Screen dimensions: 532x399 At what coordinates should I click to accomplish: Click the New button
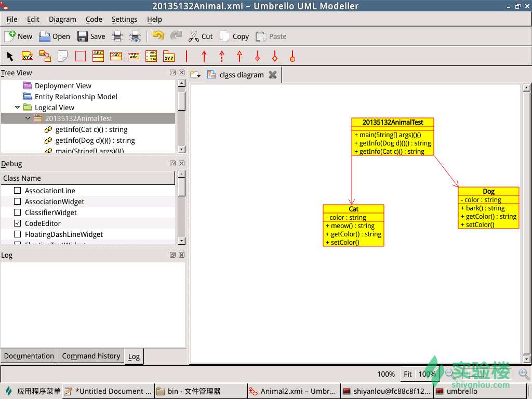coord(18,36)
